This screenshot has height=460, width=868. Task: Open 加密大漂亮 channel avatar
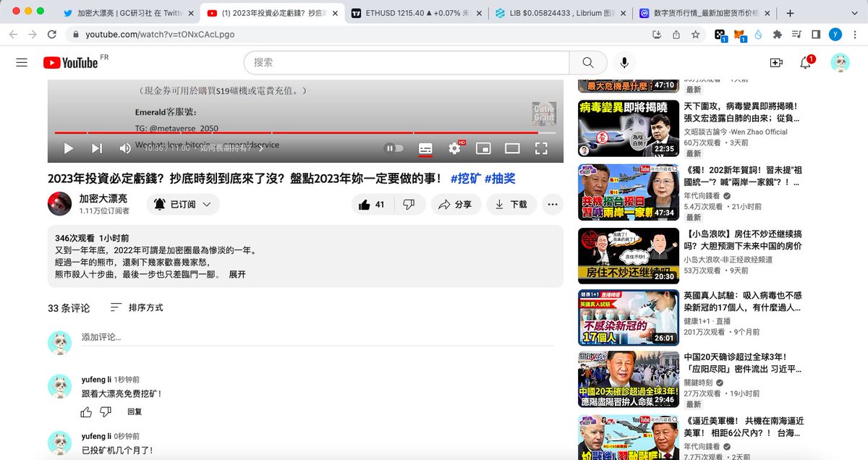60,204
